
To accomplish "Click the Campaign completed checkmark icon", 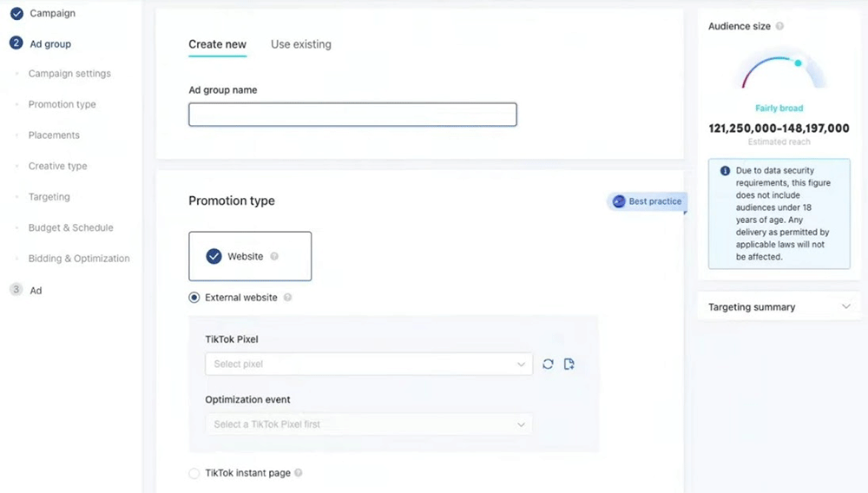I will click(x=16, y=14).
